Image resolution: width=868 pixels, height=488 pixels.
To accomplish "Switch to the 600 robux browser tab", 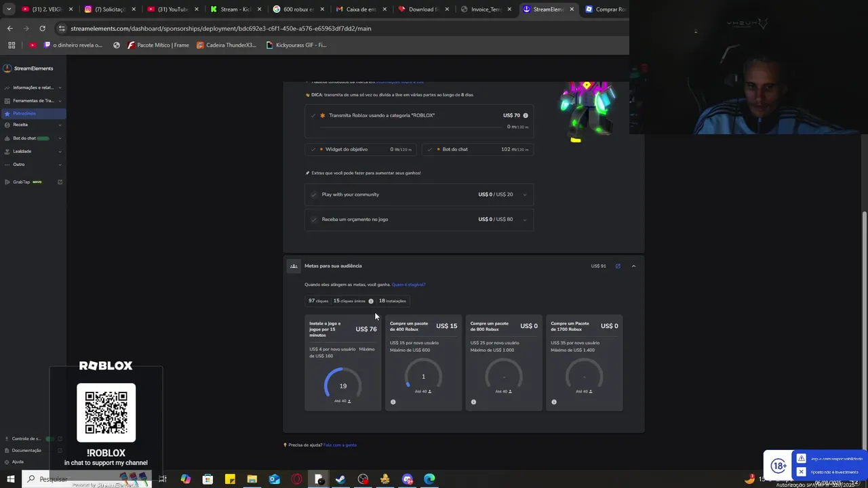I will coord(298,9).
